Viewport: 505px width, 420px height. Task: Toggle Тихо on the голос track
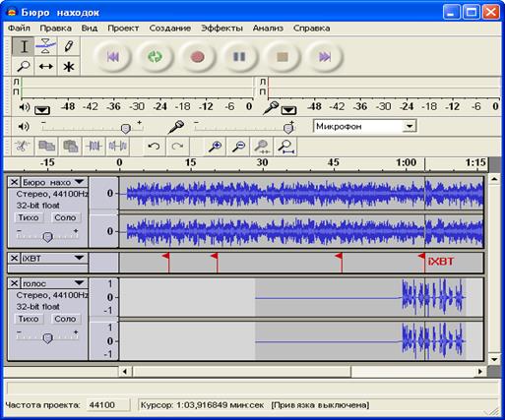(x=29, y=319)
